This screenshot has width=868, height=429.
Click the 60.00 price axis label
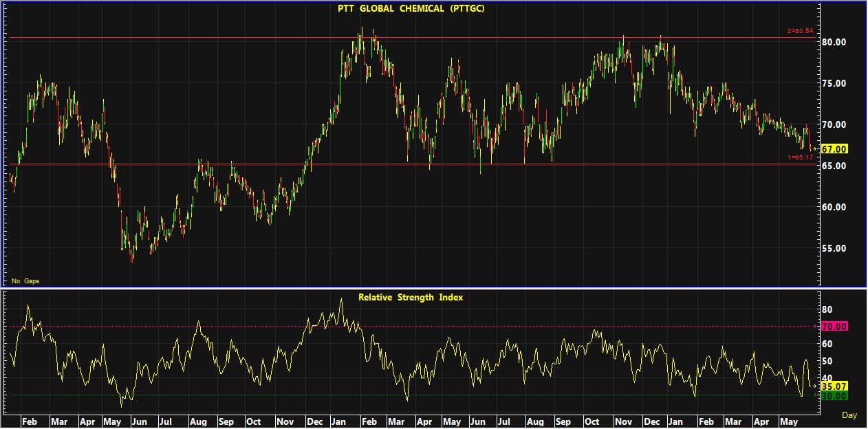(x=834, y=207)
